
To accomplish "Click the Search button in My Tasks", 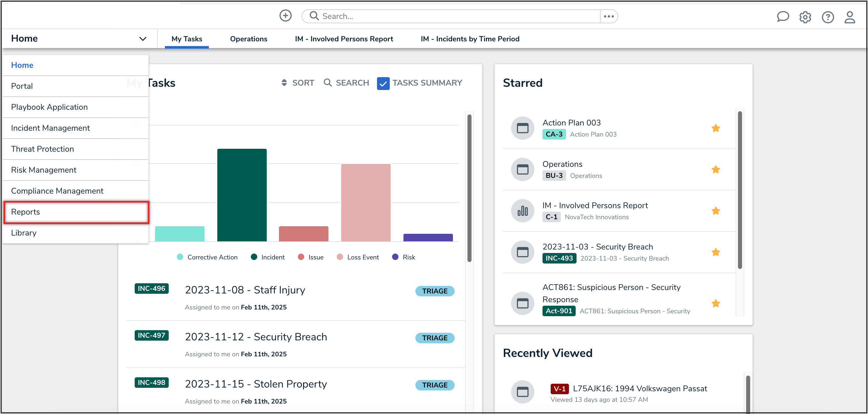I will click(x=346, y=83).
